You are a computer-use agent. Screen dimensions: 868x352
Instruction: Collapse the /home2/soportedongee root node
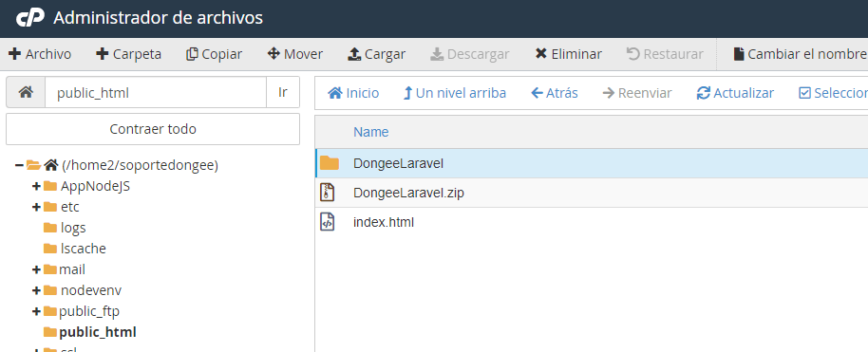pos(19,165)
